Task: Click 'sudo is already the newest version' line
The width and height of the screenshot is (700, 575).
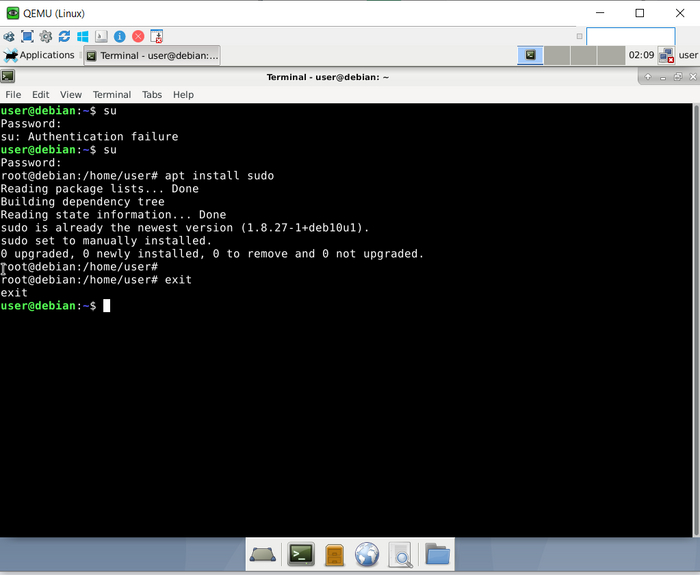Action: pyautogui.click(x=185, y=228)
